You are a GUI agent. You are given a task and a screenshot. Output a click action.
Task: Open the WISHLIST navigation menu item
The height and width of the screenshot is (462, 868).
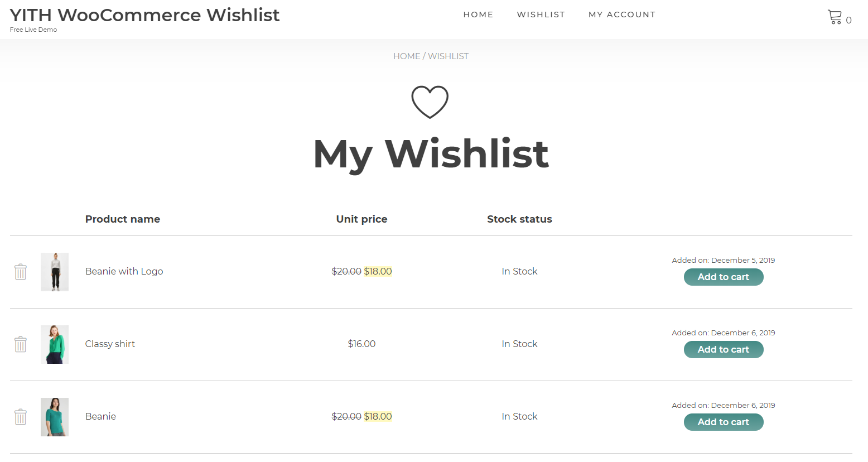541,15
